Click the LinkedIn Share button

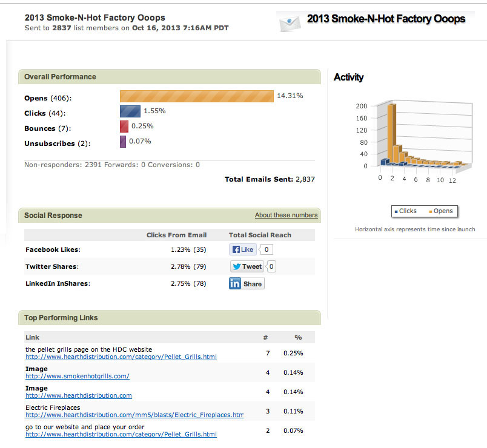247,283
